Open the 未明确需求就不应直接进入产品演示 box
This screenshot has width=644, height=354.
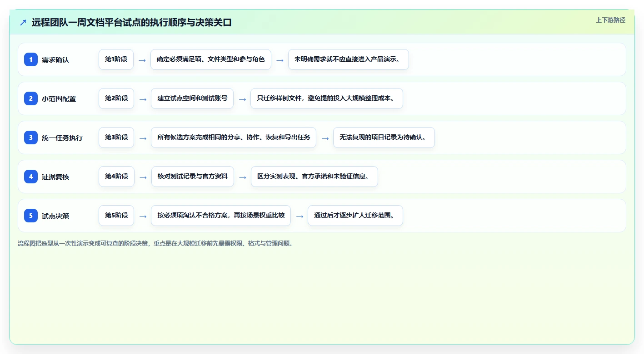click(349, 59)
